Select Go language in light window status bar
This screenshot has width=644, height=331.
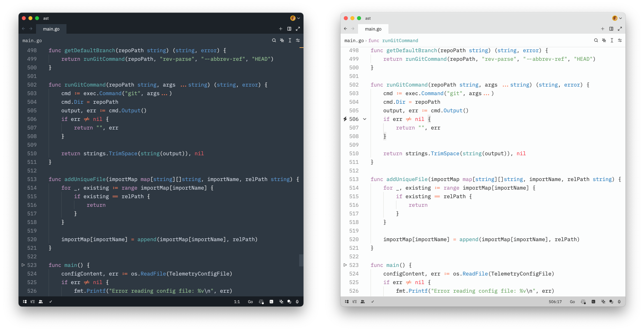(573, 302)
